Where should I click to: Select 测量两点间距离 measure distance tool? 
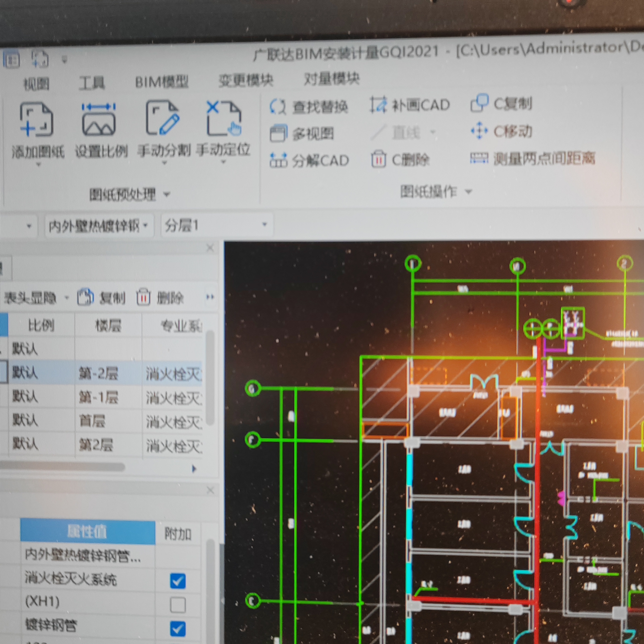[533, 158]
